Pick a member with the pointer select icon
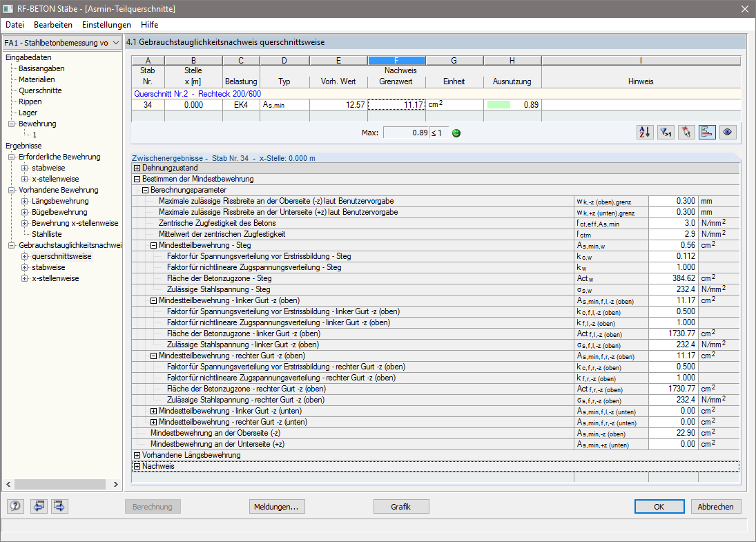 [686, 132]
